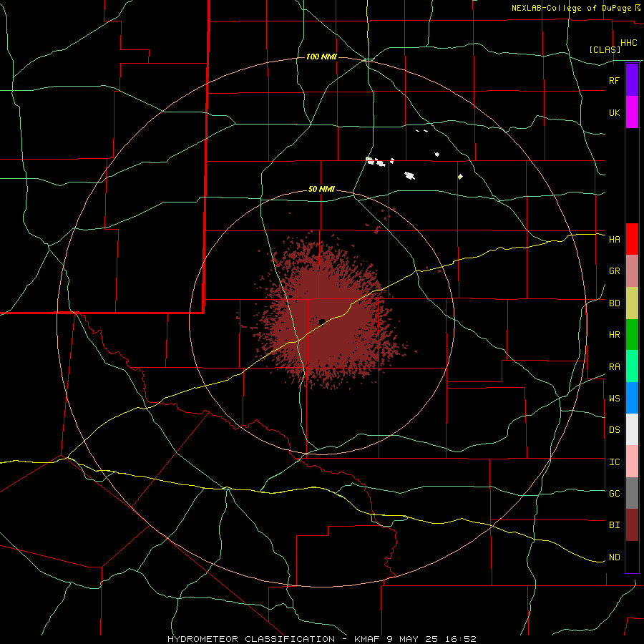This screenshot has height=644, width=644.
Task: Click the GC legend label
Action: [614, 494]
